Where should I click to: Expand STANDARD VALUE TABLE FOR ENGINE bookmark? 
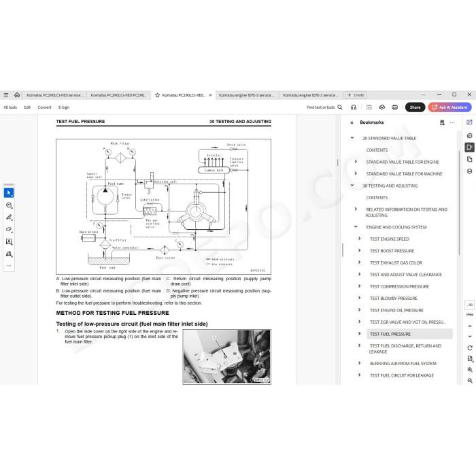(356, 162)
